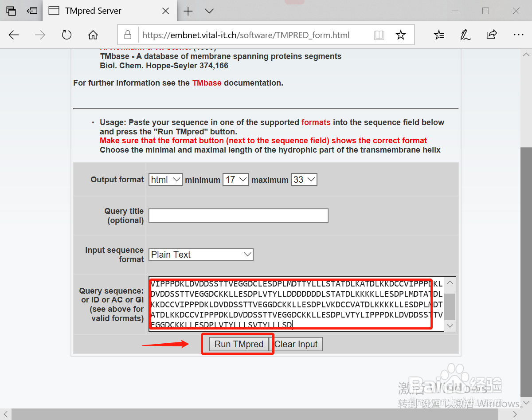The height and width of the screenshot is (420, 532).
Task: Open the supported formats link
Action: [x=316, y=122]
